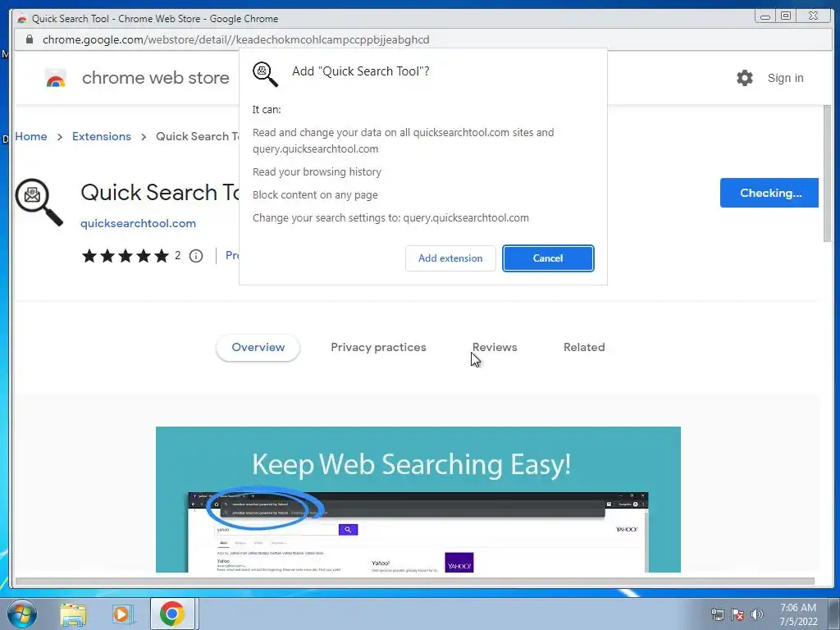840x630 pixels.
Task: Click the Checking... button
Action: [x=769, y=193]
